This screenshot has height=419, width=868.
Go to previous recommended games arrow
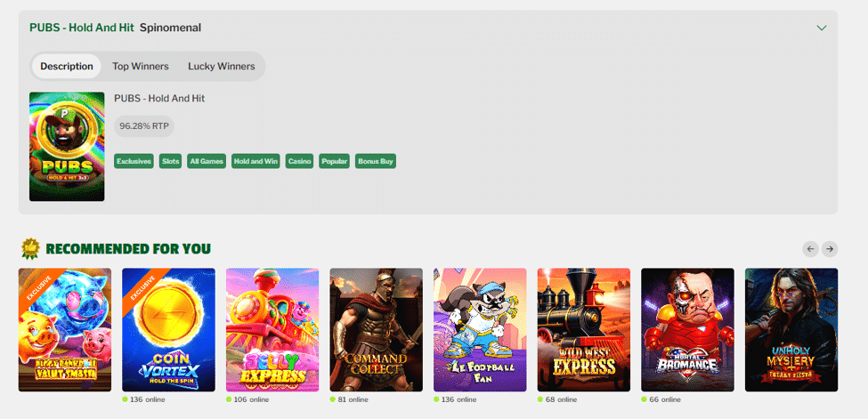pos(810,249)
